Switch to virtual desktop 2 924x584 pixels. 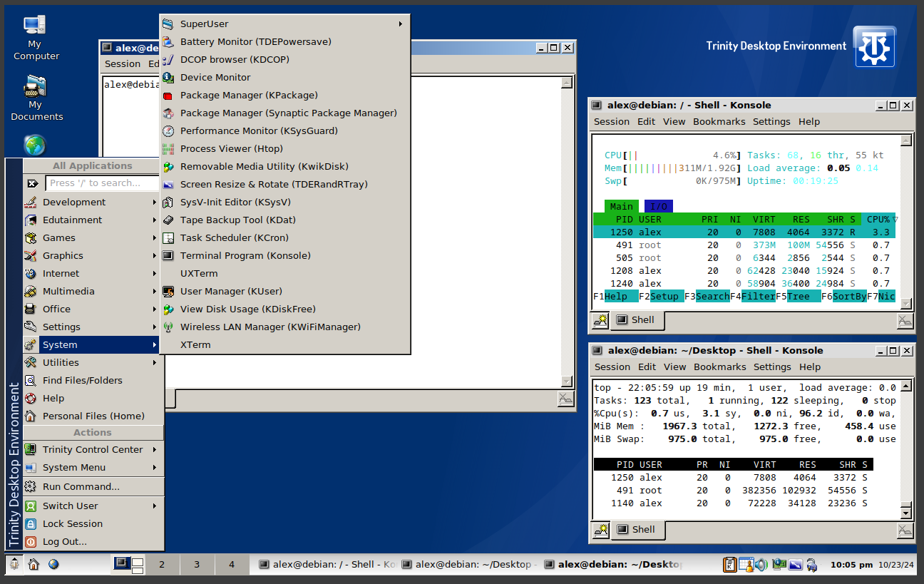pos(162,564)
